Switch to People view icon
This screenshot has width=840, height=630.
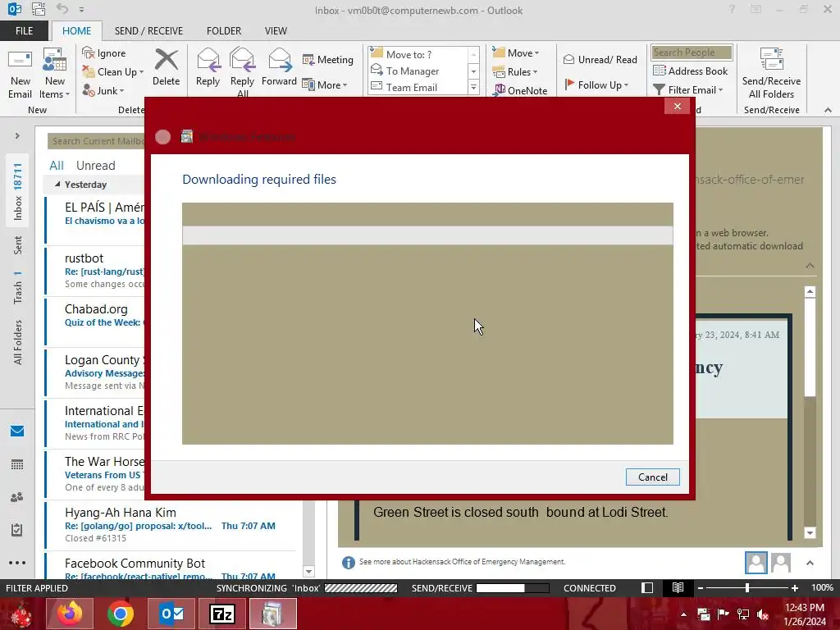17,497
